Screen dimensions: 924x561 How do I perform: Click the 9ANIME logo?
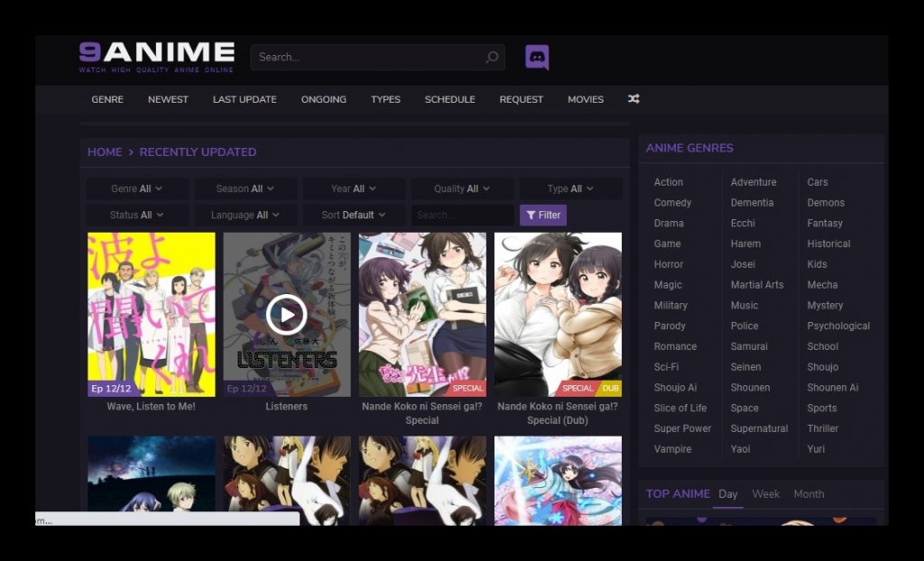pyautogui.click(x=157, y=57)
